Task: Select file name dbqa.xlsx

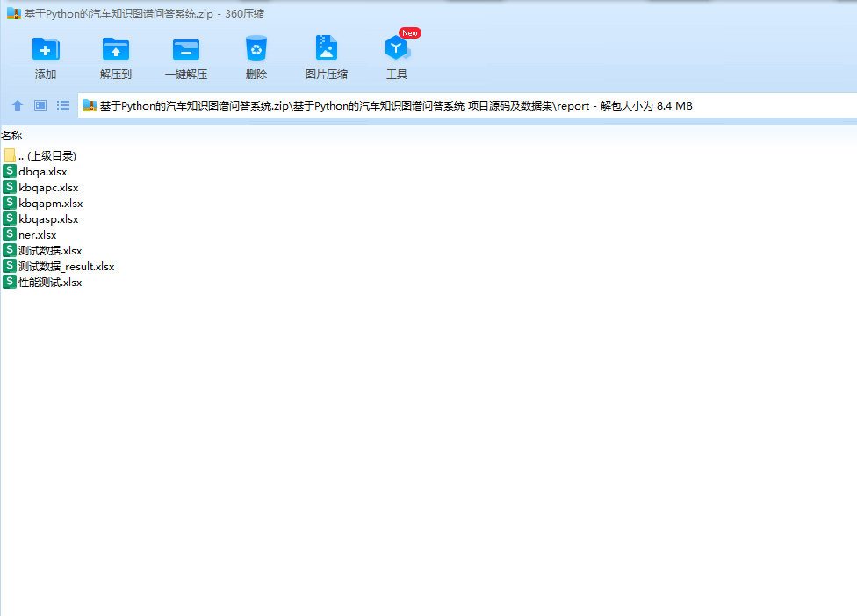Action: (43, 172)
